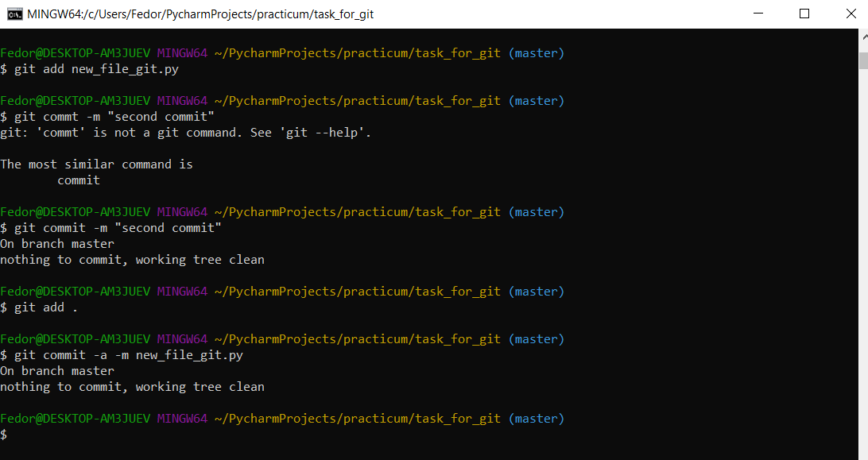Click the 'git add new_file_git.py' command line
Image resolution: width=868 pixels, height=460 pixels.
[x=90, y=69]
